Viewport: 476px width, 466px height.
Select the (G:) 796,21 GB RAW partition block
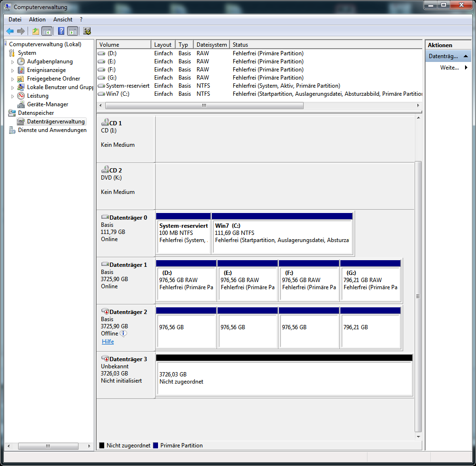coord(370,280)
